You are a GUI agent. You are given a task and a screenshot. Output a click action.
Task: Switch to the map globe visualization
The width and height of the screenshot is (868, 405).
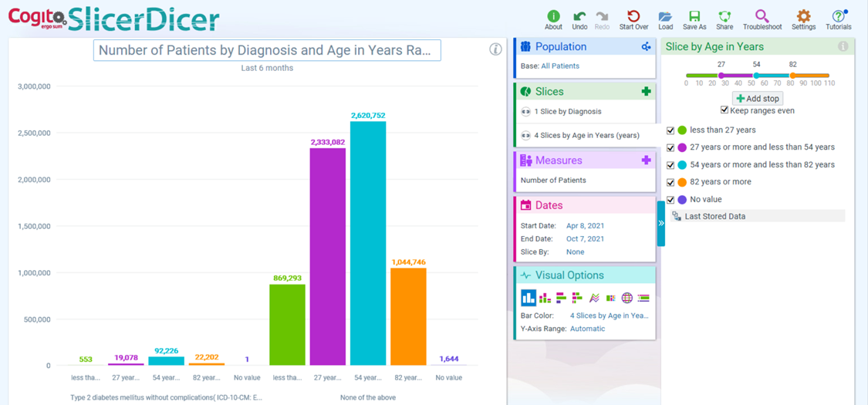(627, 298)
